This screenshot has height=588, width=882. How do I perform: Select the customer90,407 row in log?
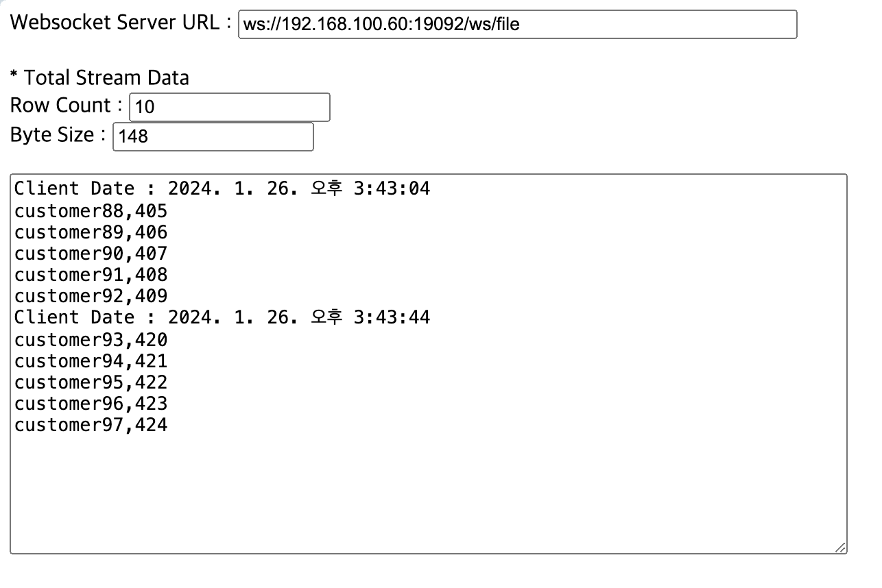pos(91,254)
